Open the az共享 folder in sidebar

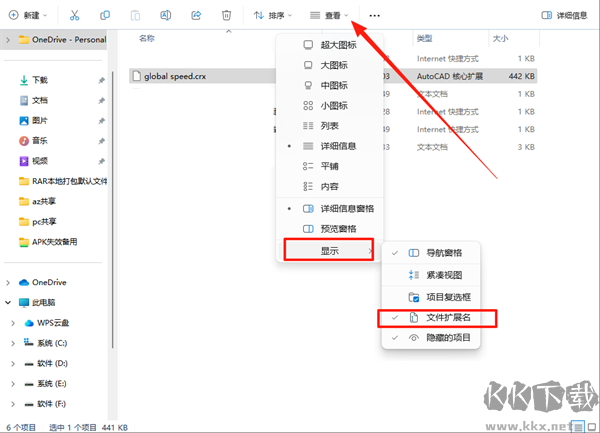pos(38,201)
